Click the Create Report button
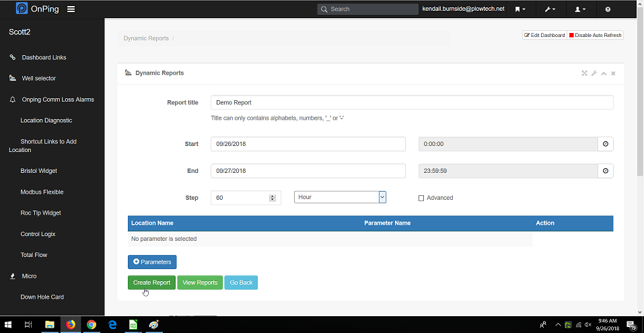The image size is (644, 333). coord(151,283)
